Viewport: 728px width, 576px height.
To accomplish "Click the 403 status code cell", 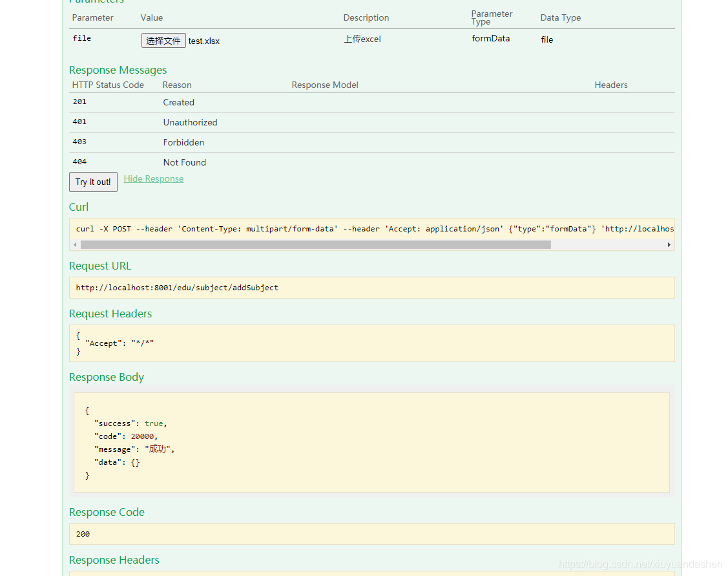I will click(79, 142).
